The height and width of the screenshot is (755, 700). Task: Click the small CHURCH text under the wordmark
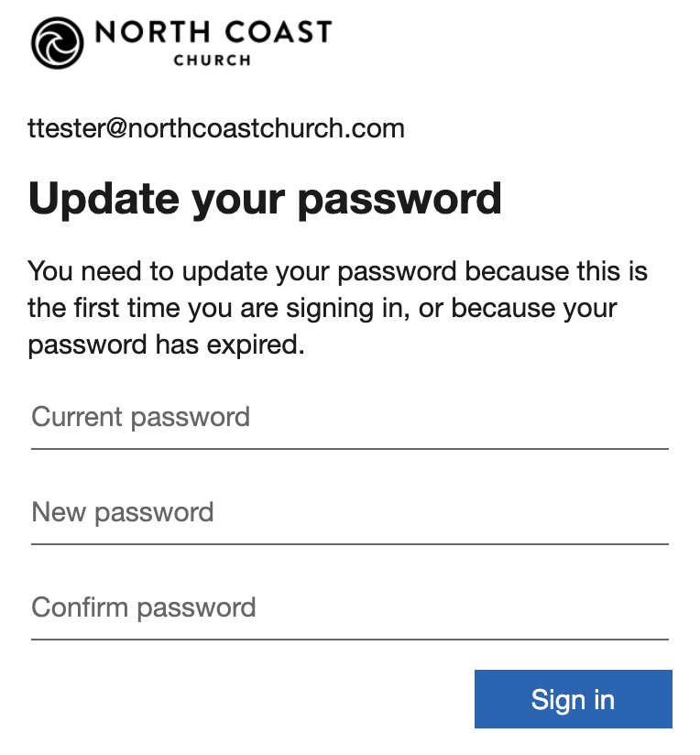point(212,61)
